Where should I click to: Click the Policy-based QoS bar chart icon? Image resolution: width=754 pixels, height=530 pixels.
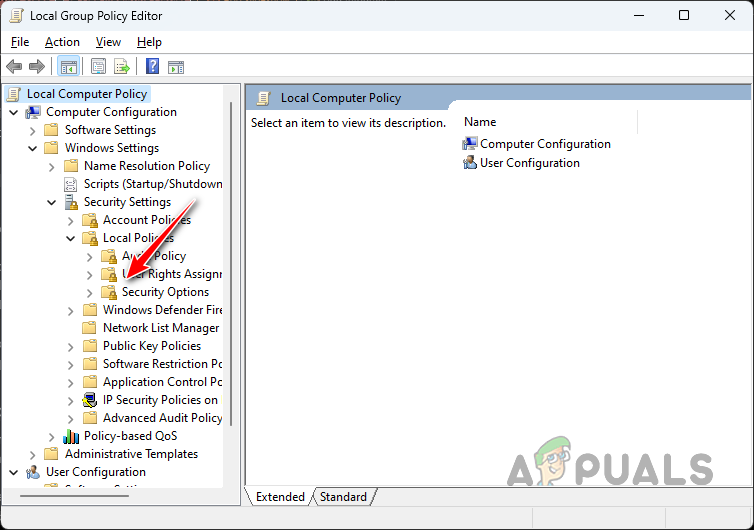tap(71, 436)
